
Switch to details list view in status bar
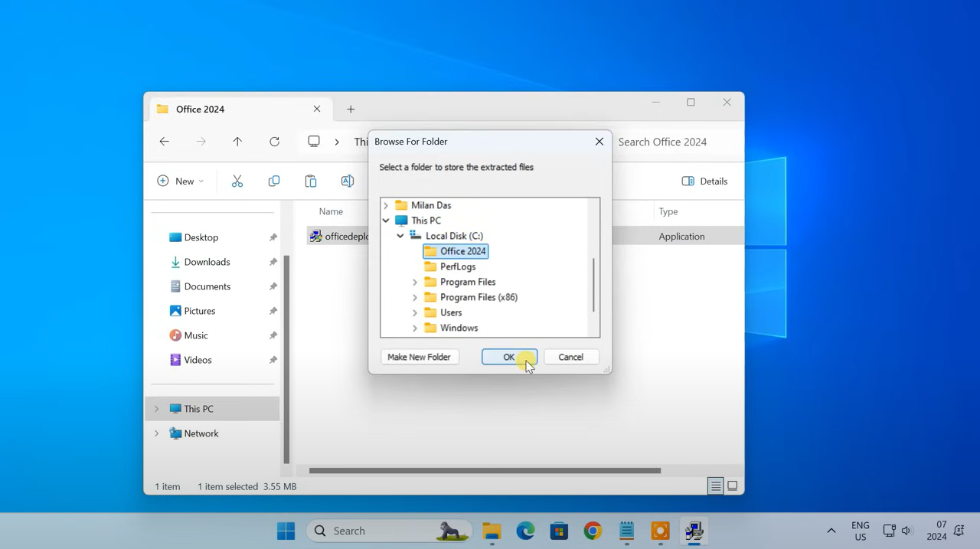coord(716,486)
